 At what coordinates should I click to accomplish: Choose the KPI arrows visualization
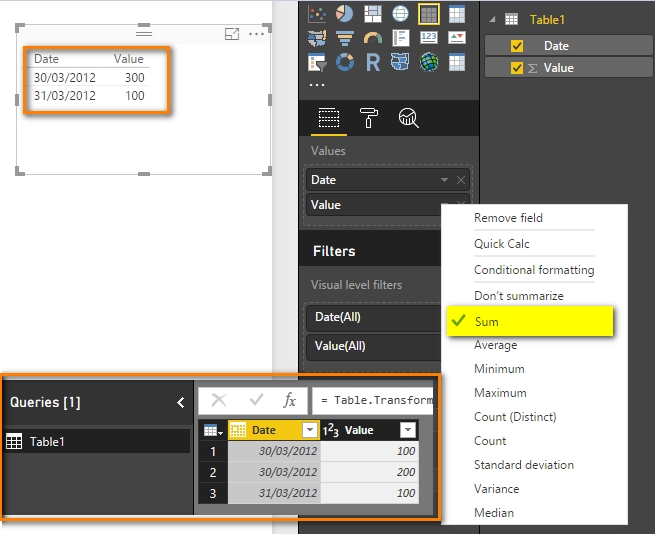point(457,38)
